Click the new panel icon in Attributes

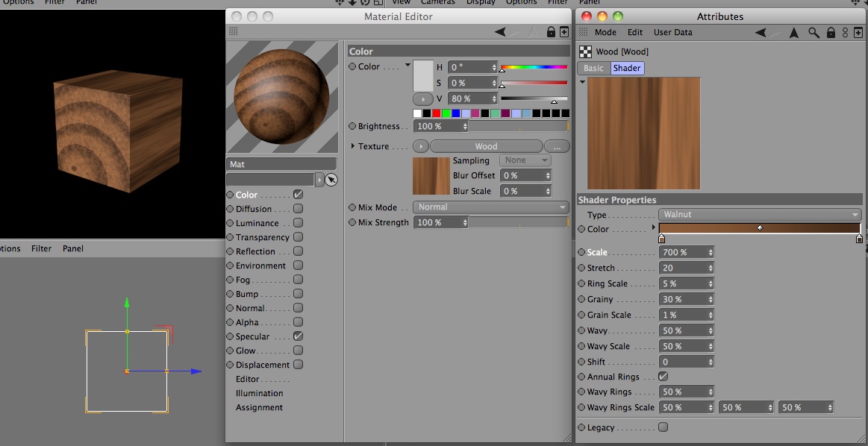coord(860,33)
